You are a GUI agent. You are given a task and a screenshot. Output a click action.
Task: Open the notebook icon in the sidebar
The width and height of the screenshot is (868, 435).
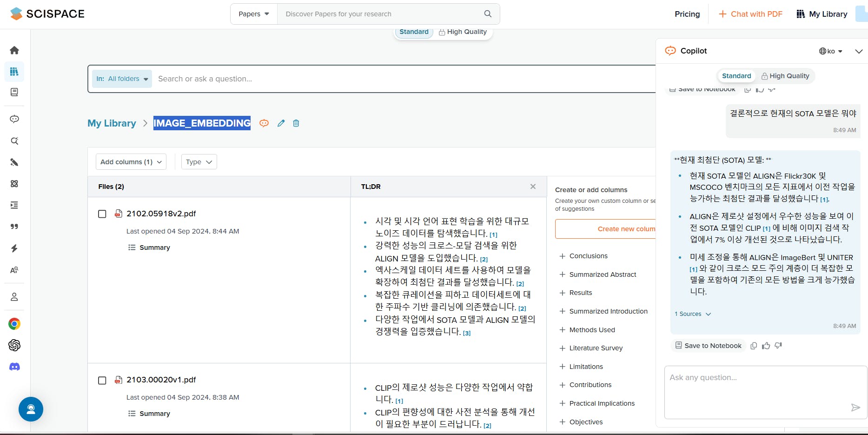click(14, 92)
